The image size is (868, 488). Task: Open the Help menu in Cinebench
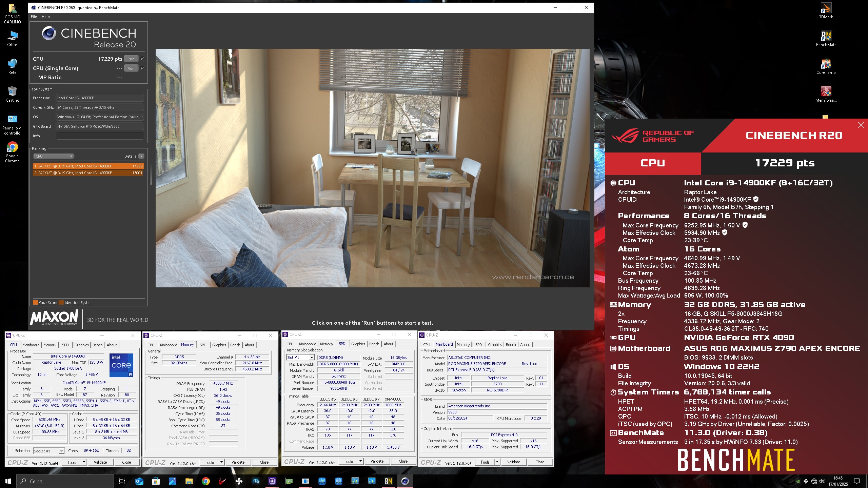pos(45,17)
